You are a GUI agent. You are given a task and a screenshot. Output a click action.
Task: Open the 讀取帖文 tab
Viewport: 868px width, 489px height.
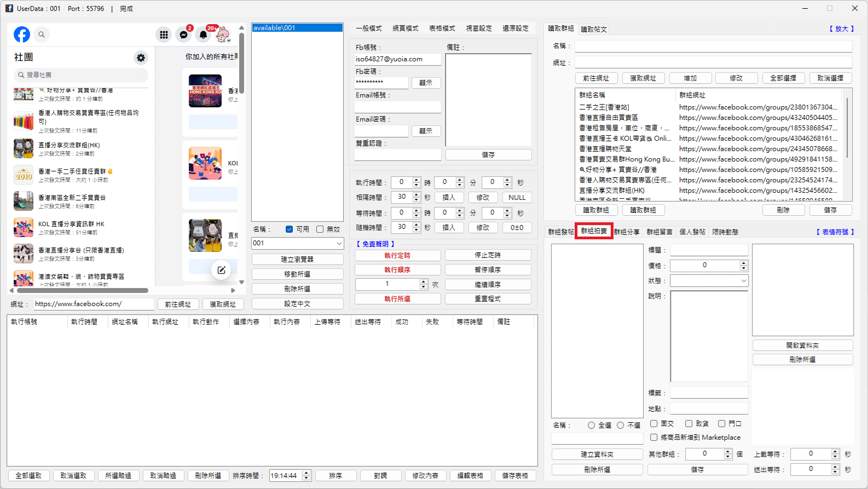click(594, 30)
